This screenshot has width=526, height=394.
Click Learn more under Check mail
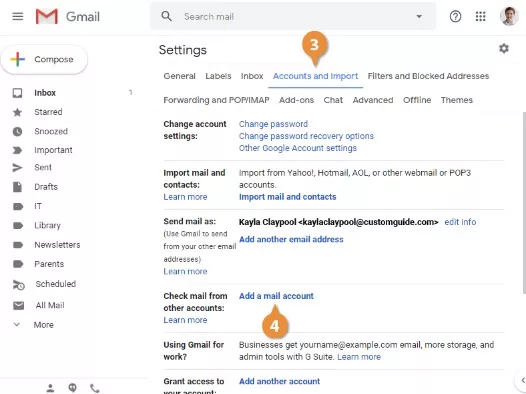point(185,320)
